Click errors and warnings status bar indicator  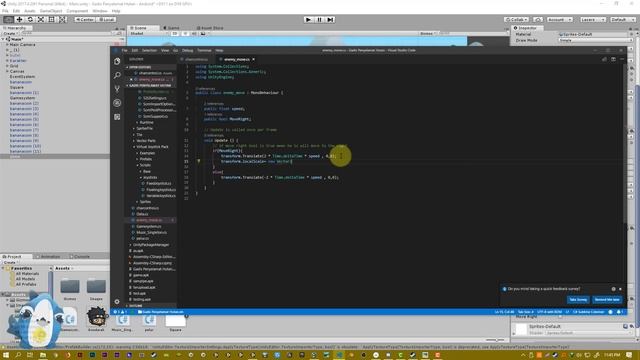pos(120,312)
